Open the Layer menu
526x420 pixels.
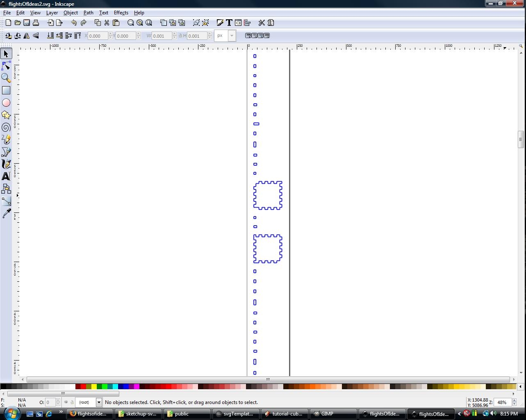pyautogui.click(x=52, y=13)
